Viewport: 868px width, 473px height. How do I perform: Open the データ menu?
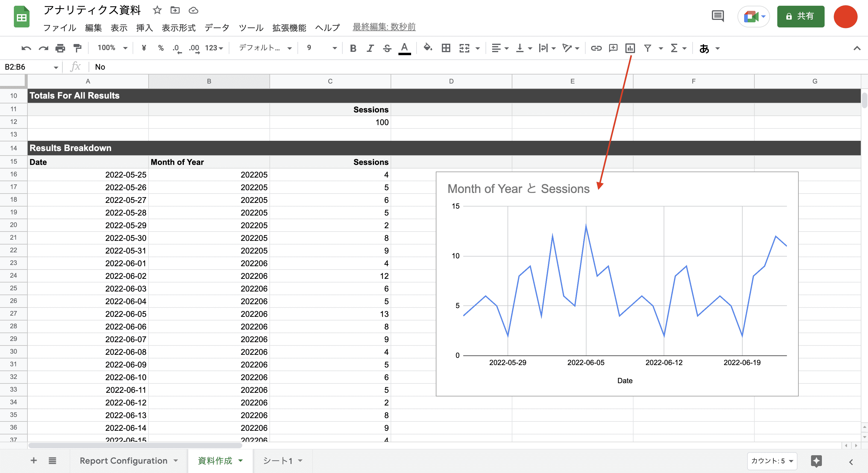point(217,28)
